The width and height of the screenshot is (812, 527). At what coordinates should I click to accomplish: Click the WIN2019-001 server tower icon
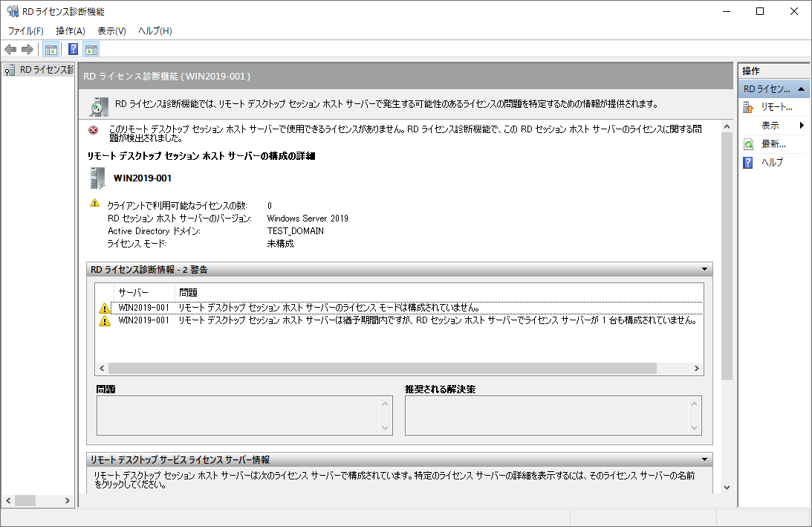[97, 178]
